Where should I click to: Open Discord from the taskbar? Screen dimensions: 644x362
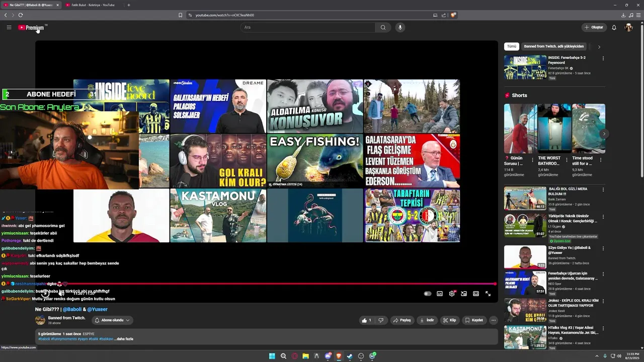(x=328, y=356)
